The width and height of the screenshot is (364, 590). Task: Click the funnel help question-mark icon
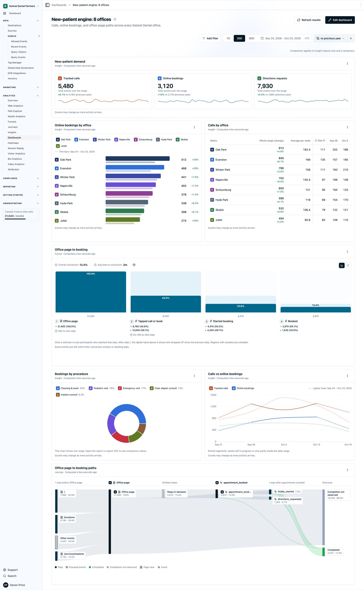(x=134, y=265)
